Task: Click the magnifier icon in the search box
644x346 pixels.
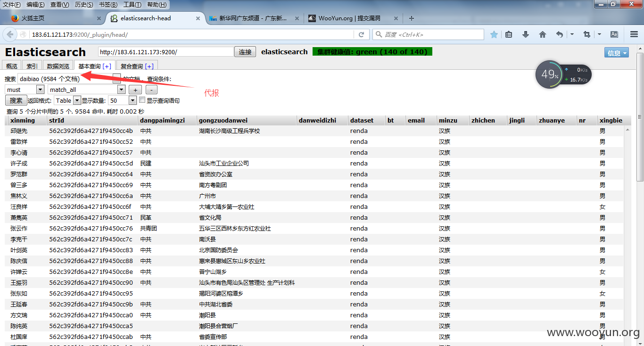Action: (x=379, y=34)
